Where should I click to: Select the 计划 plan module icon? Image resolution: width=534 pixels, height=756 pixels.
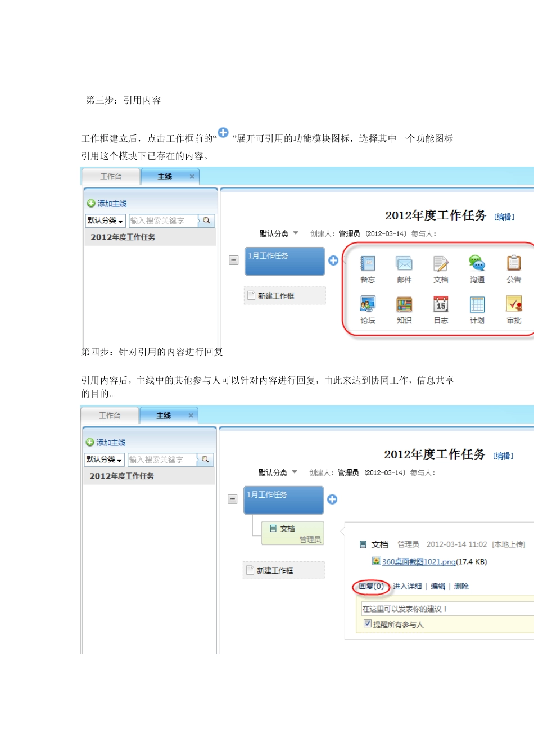click(477, 304)
